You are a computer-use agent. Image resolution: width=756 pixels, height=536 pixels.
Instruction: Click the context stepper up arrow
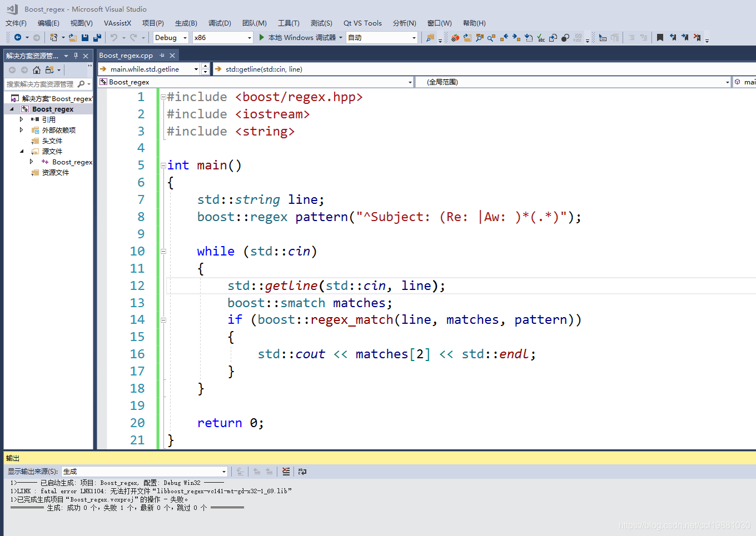coord(206,66)
